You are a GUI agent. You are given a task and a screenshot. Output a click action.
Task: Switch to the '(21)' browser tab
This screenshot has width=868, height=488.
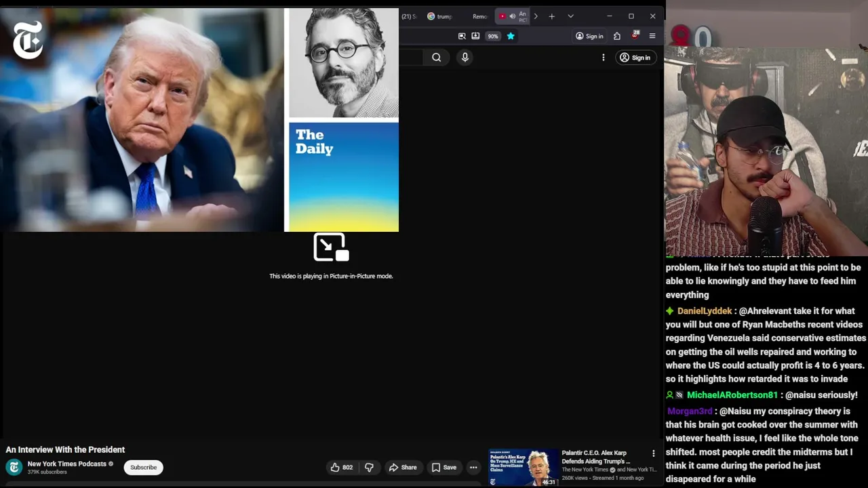(x=408, y=16)
